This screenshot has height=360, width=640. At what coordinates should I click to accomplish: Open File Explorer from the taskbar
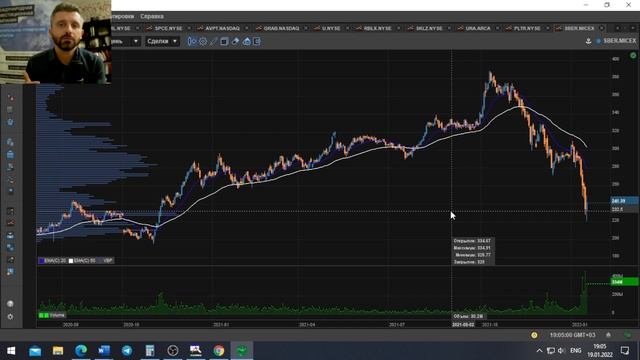pos(58,351)
